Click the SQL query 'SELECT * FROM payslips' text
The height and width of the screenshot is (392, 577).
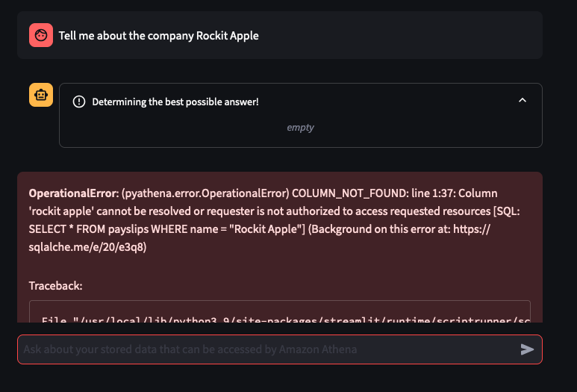coord(89,229)
